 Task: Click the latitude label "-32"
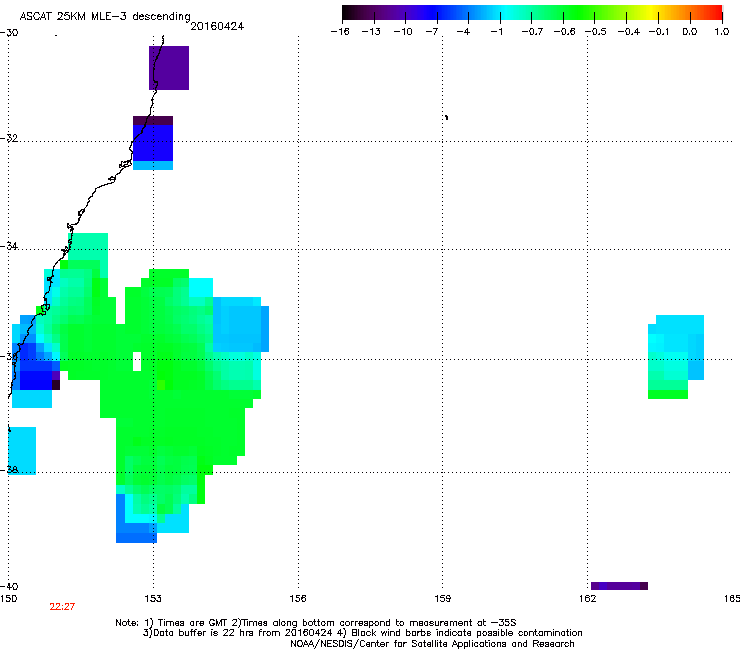pyautogui.click(x=9, y=138)
